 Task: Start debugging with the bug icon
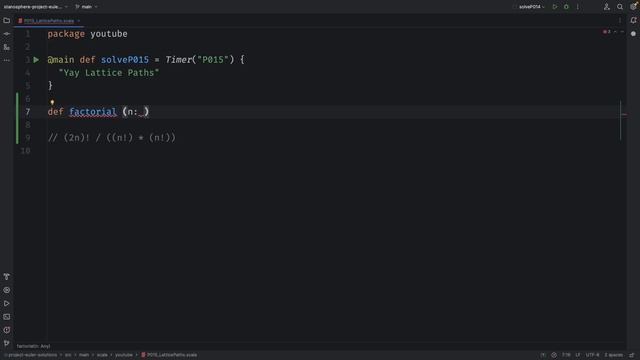(x=566, y=7)
